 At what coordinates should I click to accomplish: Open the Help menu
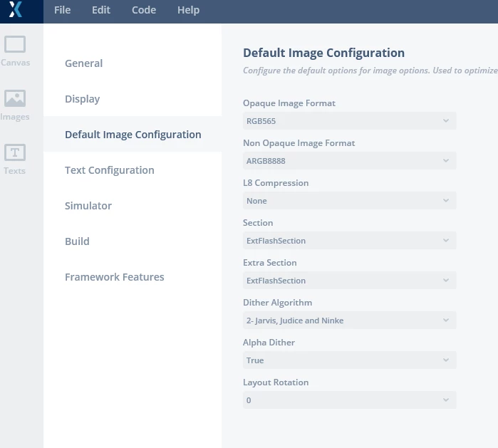[188, 10]
